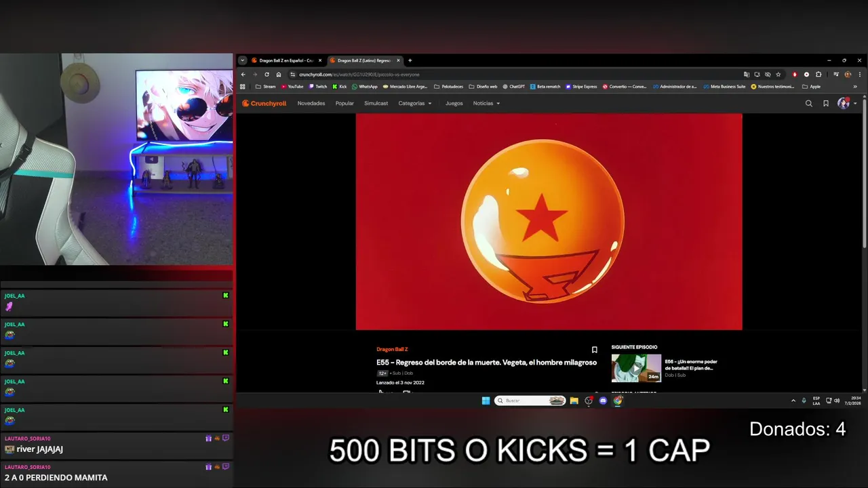Open the Dragon Ball Z series link

tap(392, 349)
